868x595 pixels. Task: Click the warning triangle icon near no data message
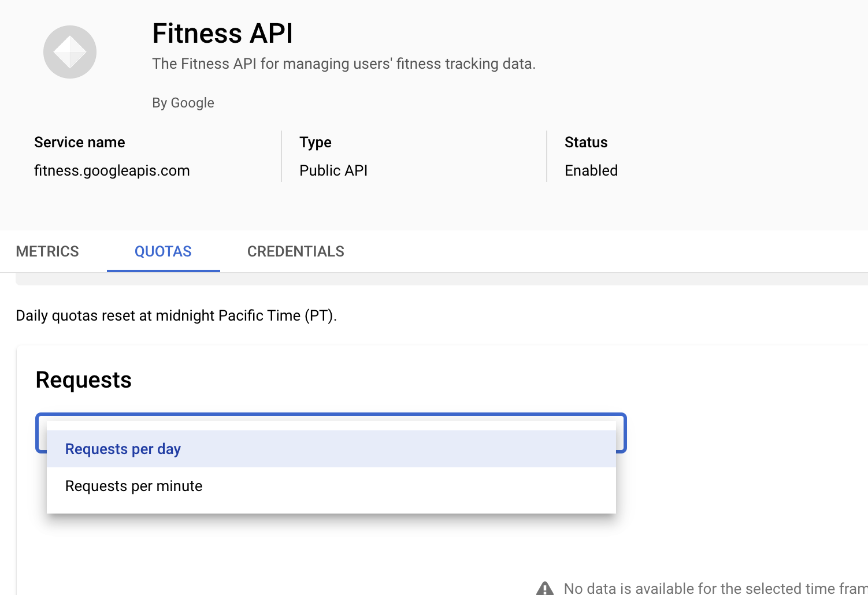(x=545, y=589)
